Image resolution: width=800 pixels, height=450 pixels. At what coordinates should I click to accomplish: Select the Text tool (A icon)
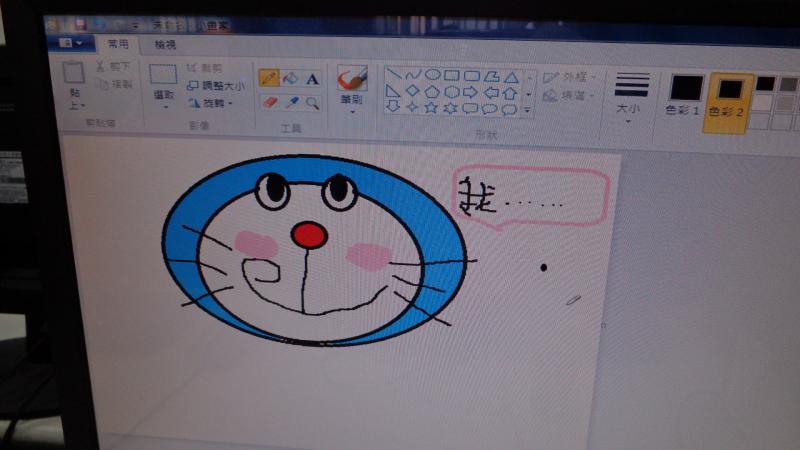(x=312, y=79)
